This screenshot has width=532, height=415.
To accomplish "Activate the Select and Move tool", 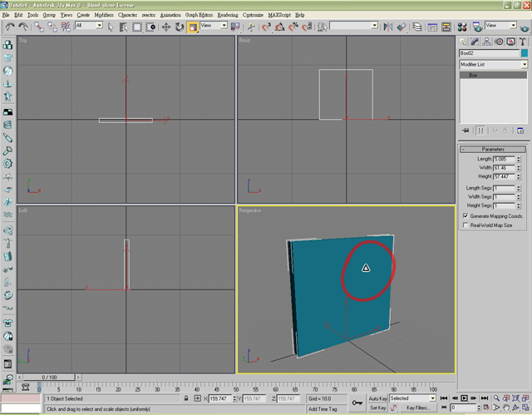I will (x=166, y=27).
